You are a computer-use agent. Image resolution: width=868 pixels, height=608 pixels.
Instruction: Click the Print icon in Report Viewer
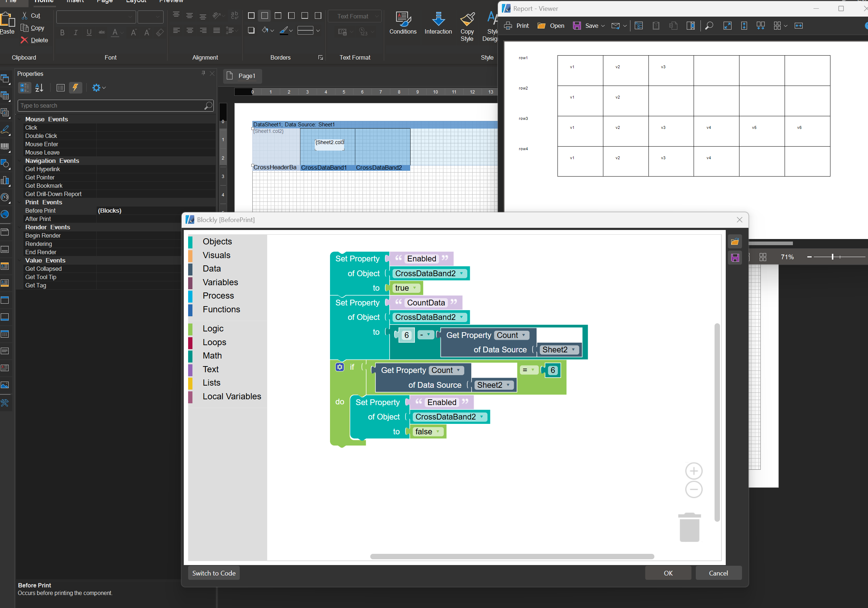tap(508, 26)
